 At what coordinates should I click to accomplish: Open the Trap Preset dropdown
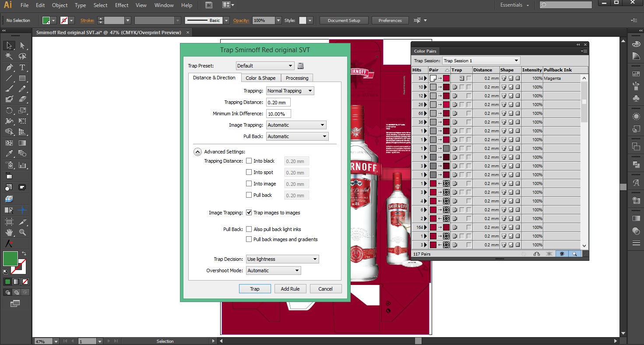[x=265, y=66]
